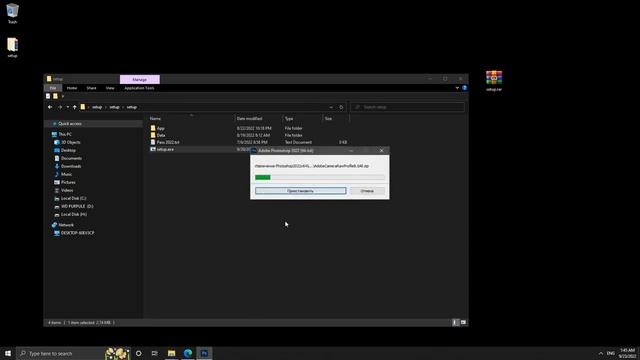Screen dimensions: 640x360
Task: Select Network in navigation pane
Action: coord(66,225)
